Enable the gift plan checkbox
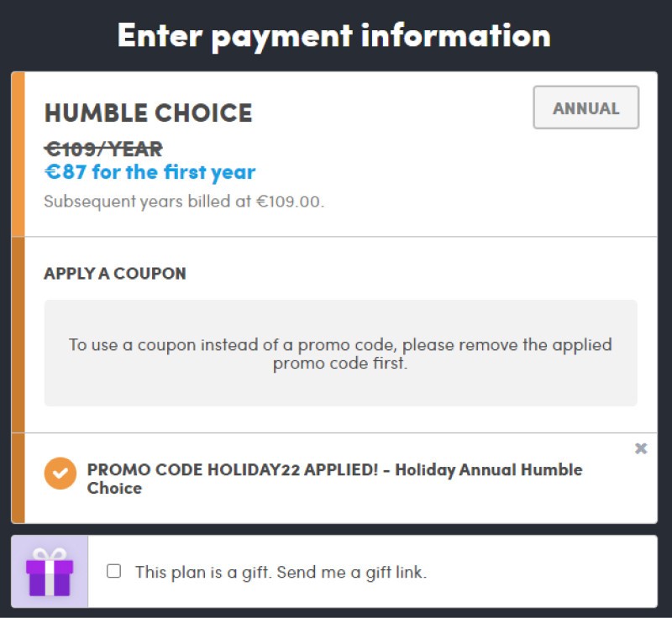Screen dimensions: 672x618 (113, 571)
